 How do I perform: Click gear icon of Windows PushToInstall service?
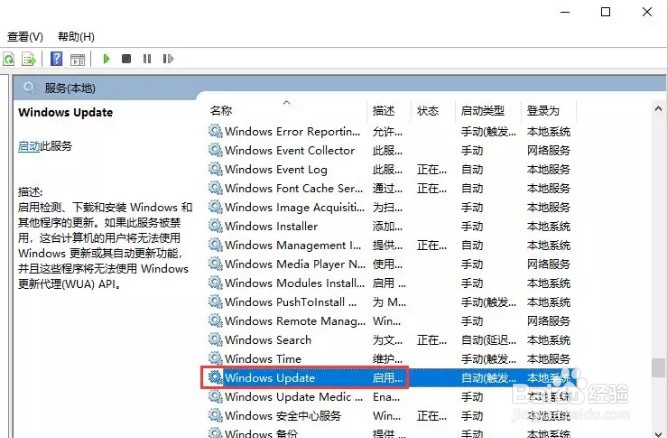[x=215, y=302]
